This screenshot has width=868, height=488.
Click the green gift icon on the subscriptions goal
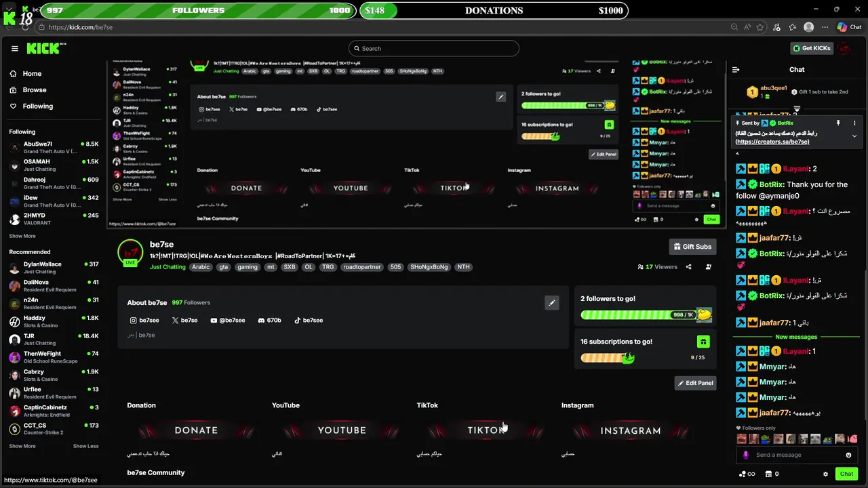(703, 342)
